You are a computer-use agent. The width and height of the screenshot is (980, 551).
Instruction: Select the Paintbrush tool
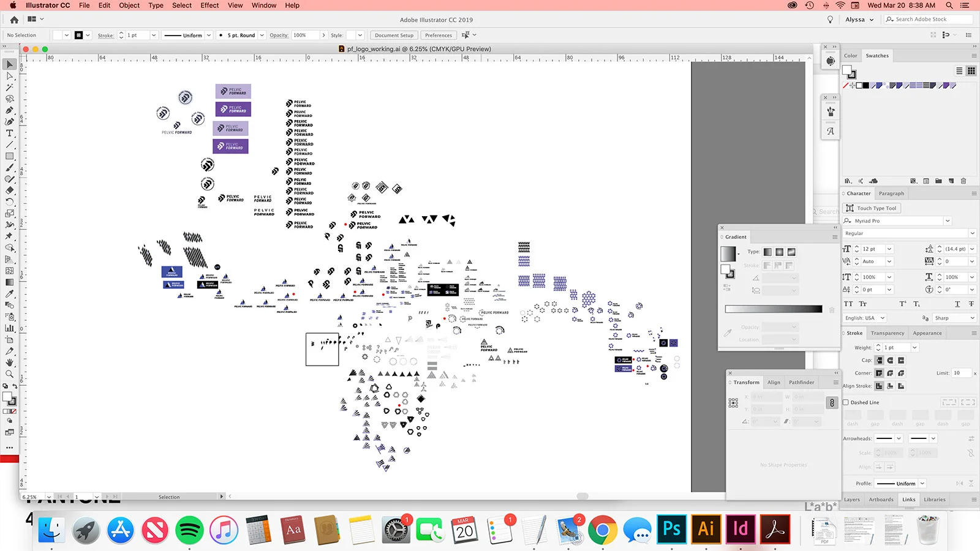point(10,168)
